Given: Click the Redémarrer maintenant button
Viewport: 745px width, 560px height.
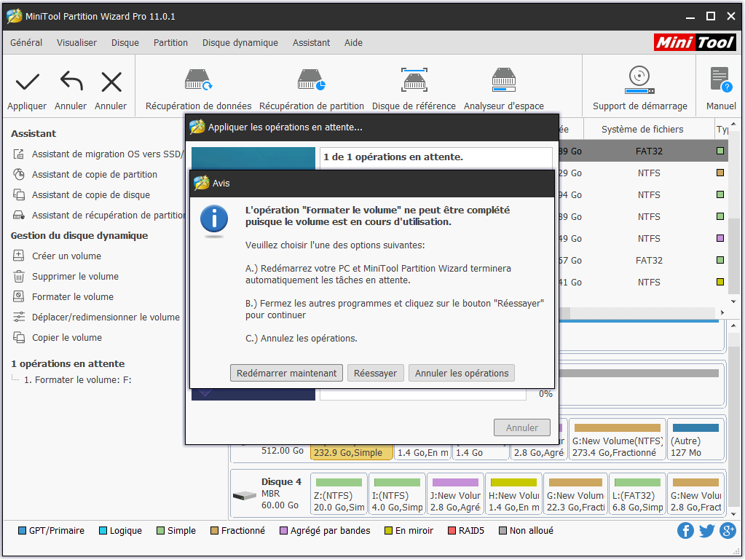Looking at the screenshot, I should (x=286, y=372).
